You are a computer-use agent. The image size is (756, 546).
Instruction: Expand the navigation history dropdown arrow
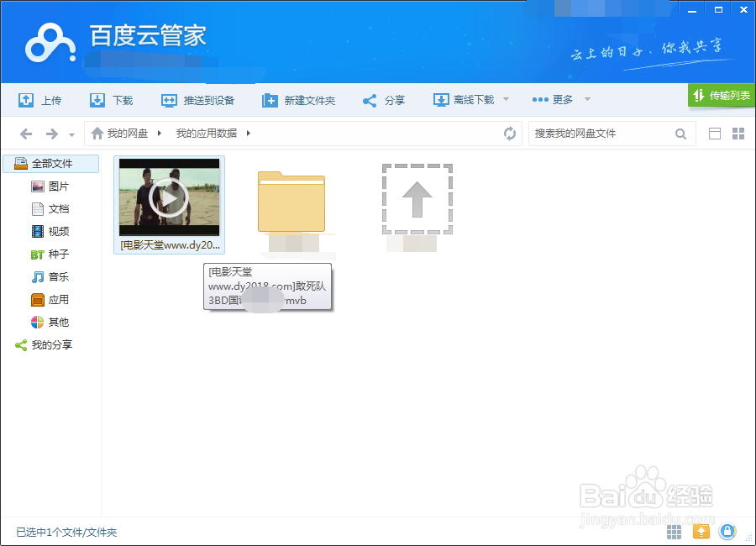tap(71, 133)
